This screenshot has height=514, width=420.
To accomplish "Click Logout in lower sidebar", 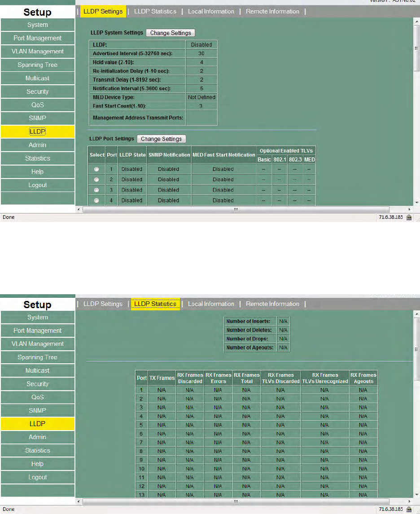I will click(x=38, y=477).
